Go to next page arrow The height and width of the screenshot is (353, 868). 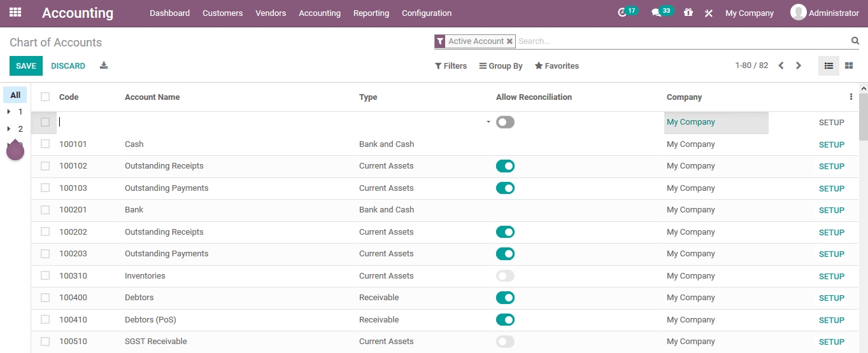coord(799,66)
